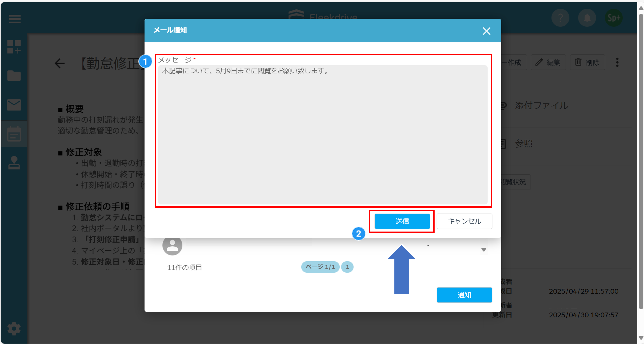Click the ページ 1/1 indicator
This screenshot has width=644, height=344.
point(320,267)
